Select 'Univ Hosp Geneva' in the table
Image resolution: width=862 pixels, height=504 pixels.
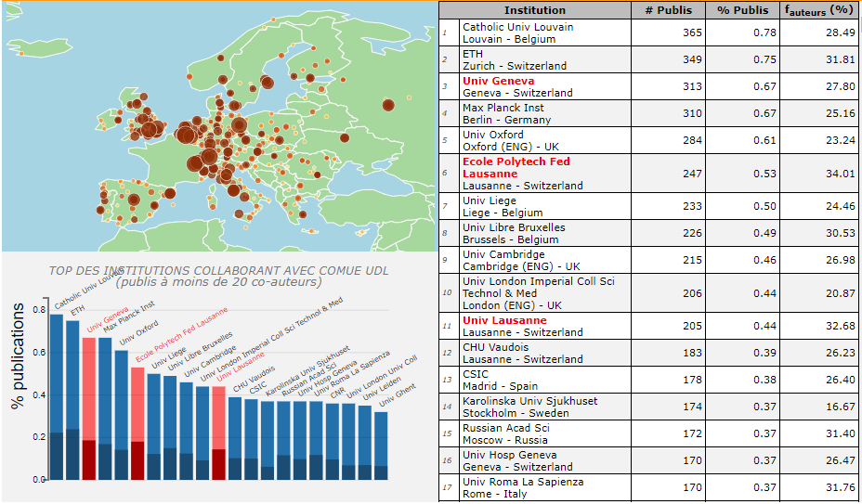pyautogui.click(x=510, y=455)
